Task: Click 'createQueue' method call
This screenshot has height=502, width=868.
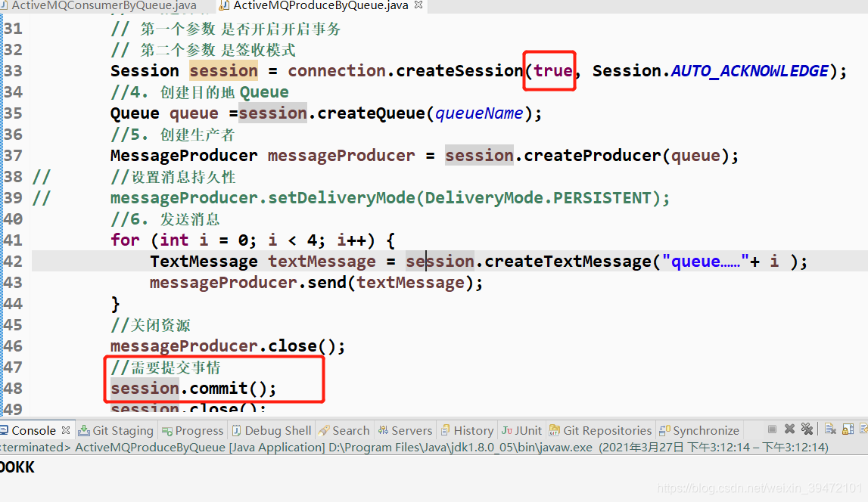Action: 371,113
